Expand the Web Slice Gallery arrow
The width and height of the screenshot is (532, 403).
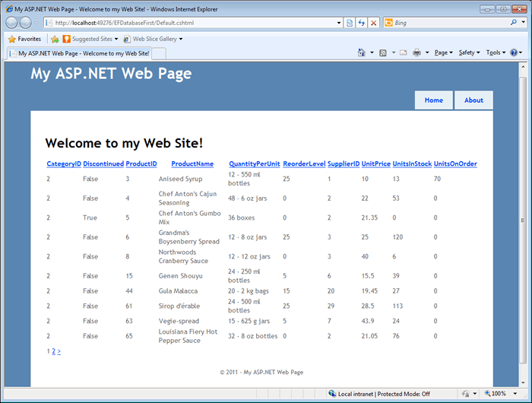point(181,39)
